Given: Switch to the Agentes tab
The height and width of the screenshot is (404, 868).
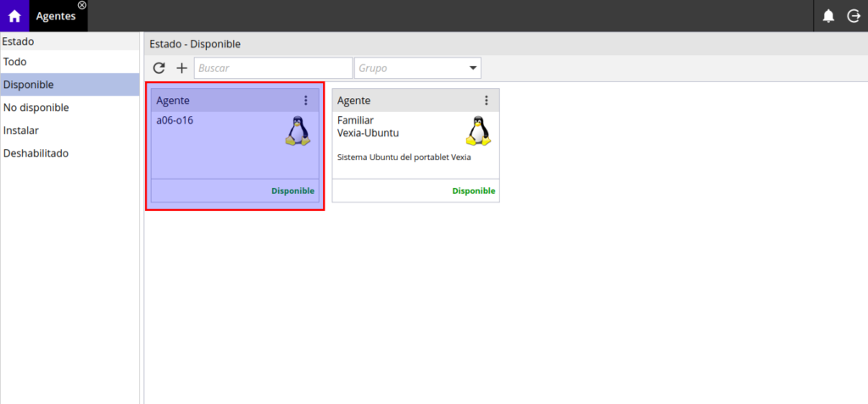Looking at the screenshot, I should point(56,16).
